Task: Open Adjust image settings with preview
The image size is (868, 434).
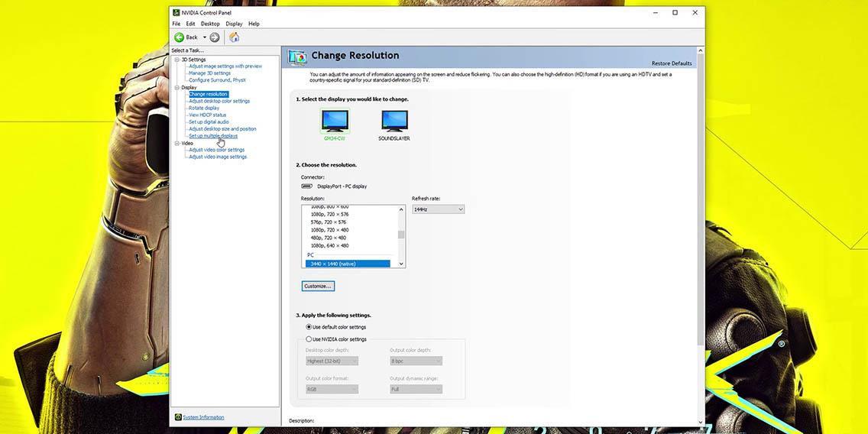Action: coord(225,66)
